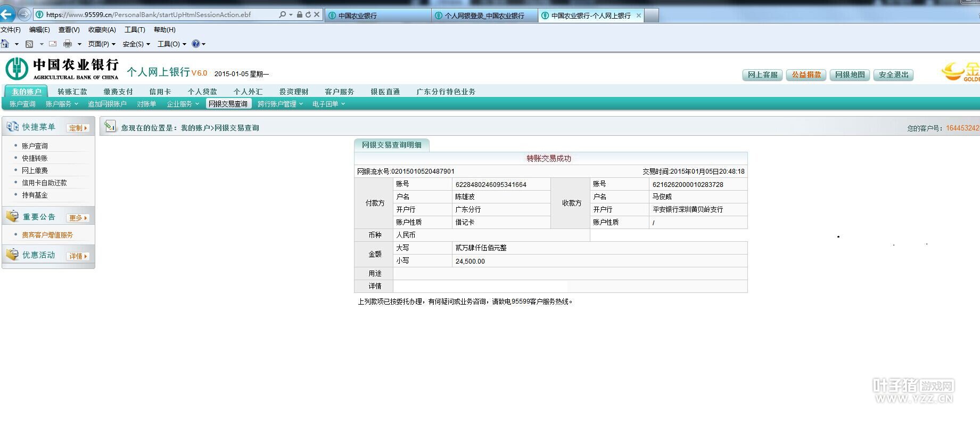Open the 帮助(H) menu
Viewport: 980px width, 425px height.
tap(164, 30)
